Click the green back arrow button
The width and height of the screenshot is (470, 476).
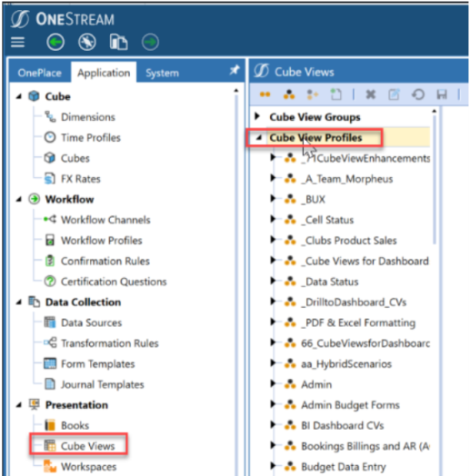point(55,42)
